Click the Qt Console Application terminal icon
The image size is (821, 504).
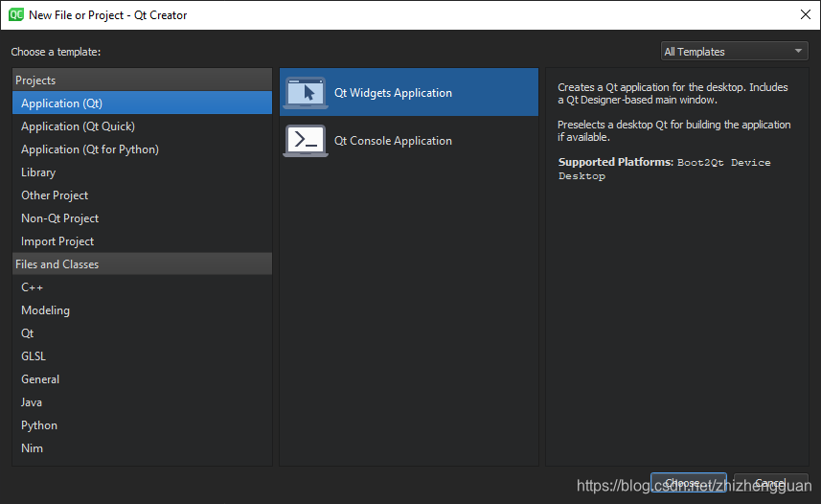point(306,141)
